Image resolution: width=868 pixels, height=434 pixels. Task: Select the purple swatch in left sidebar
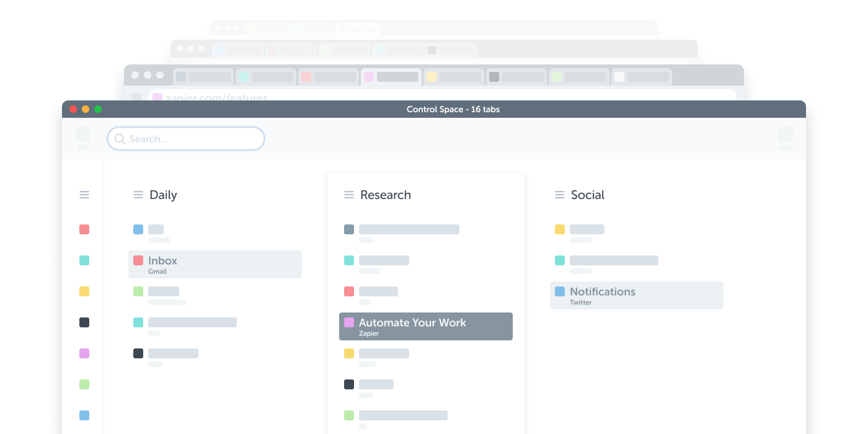[84, 353]
